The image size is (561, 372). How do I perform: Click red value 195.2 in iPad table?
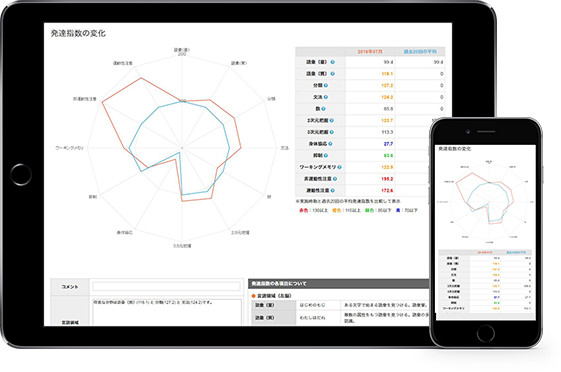pyautogui.click(x=387, y=179)
